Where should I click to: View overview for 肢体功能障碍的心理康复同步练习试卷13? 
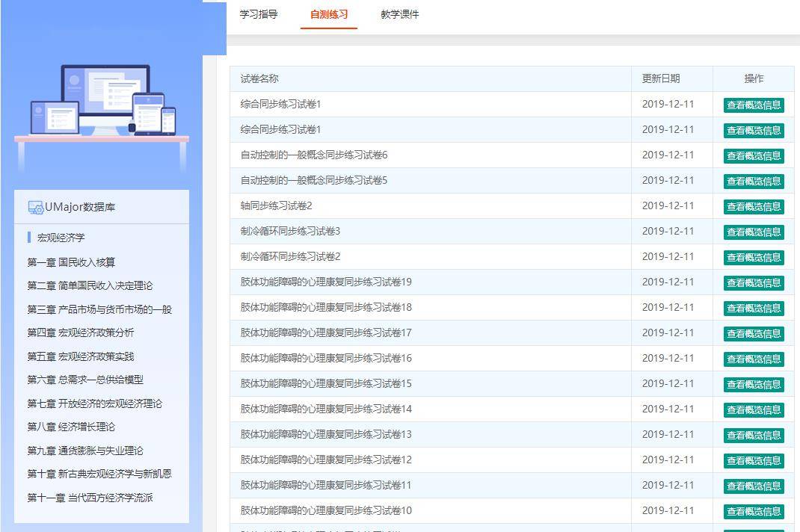click(x=754, y=436)
